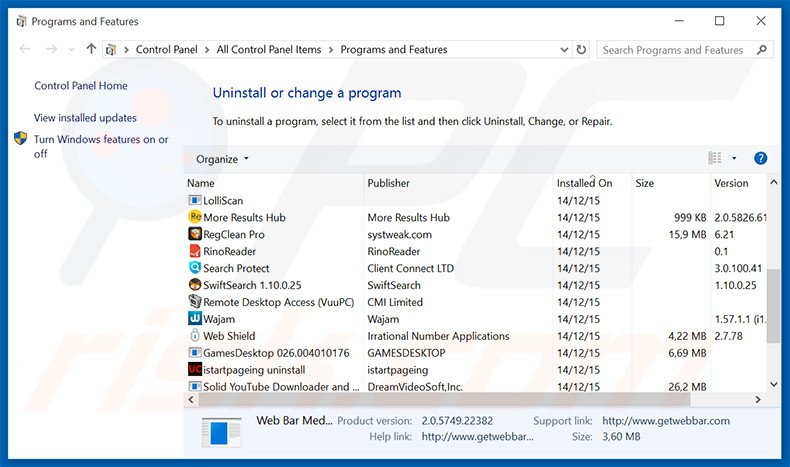Open the Organize dropdown menu
790x467 pixels.
[222, 159]
